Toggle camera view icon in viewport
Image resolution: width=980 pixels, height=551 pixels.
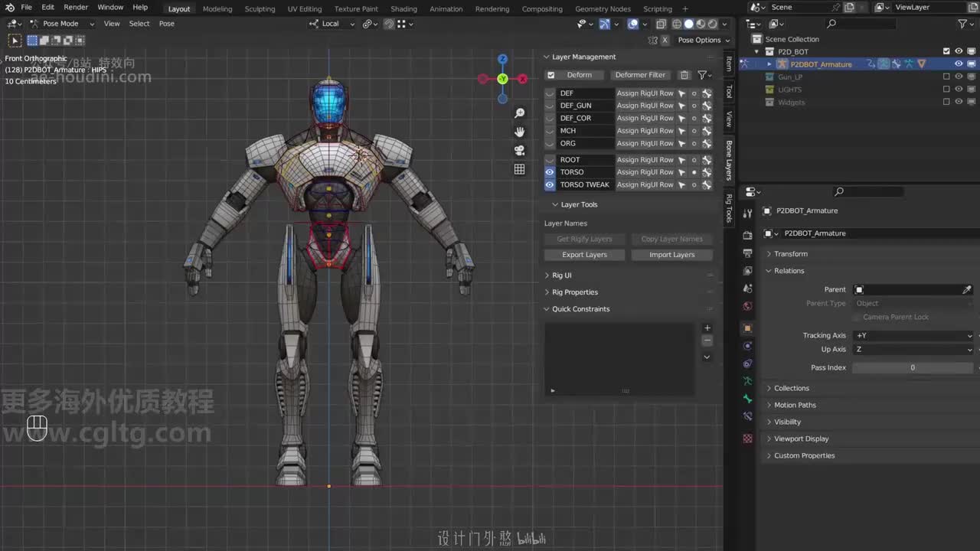[x=519, y=150]
